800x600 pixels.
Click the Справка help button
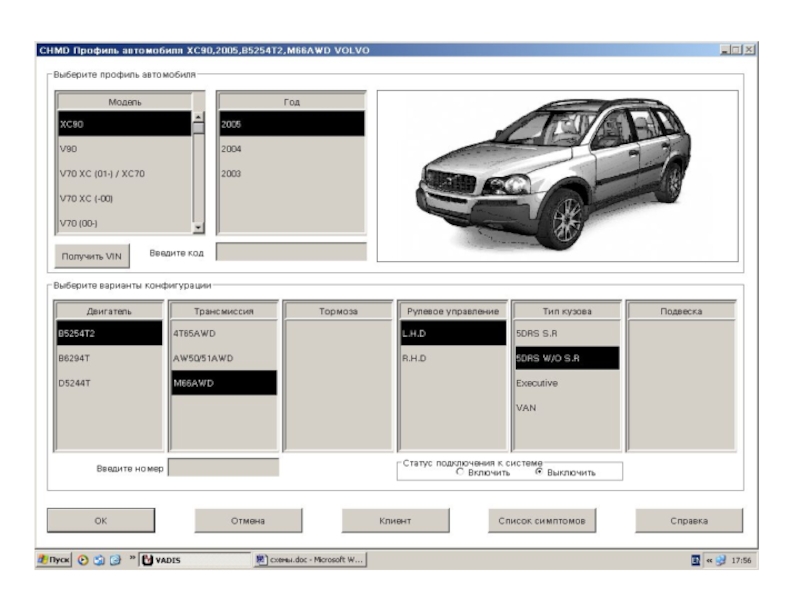point(689,520)
